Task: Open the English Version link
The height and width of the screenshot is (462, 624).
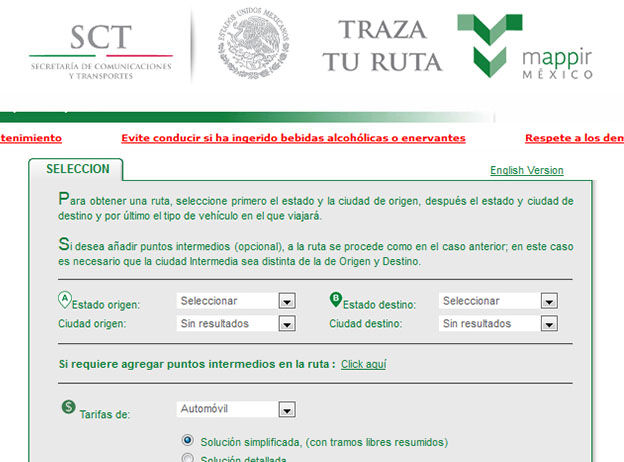Action: pos(526,171)
